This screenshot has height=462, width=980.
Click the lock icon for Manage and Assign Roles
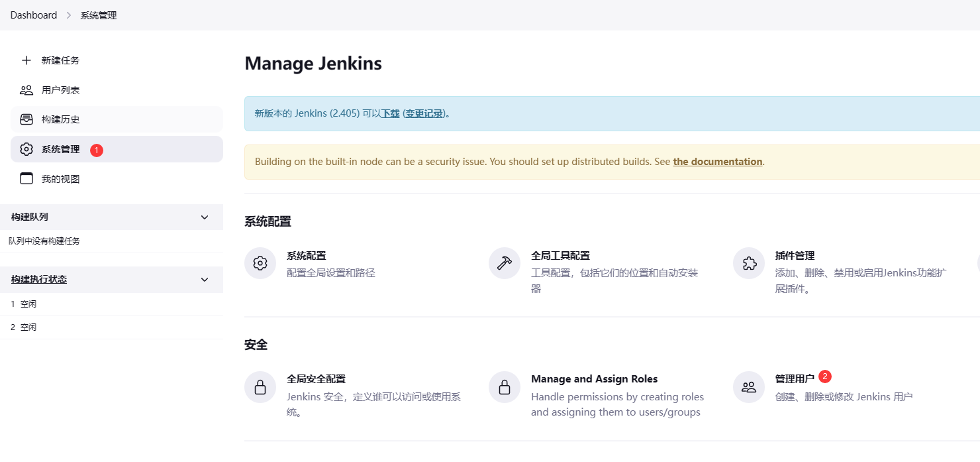pyautogui.click(x=505, y=387)
